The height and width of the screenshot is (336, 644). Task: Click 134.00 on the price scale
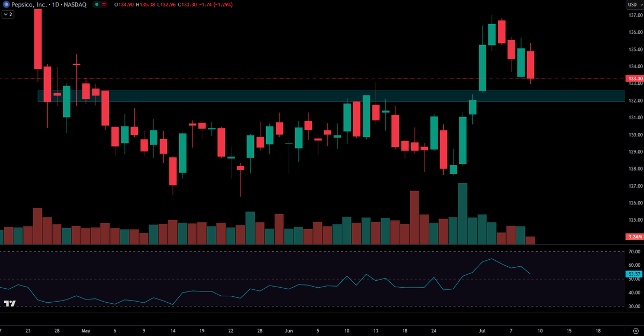pyautogui.click(x=635, y=67)
